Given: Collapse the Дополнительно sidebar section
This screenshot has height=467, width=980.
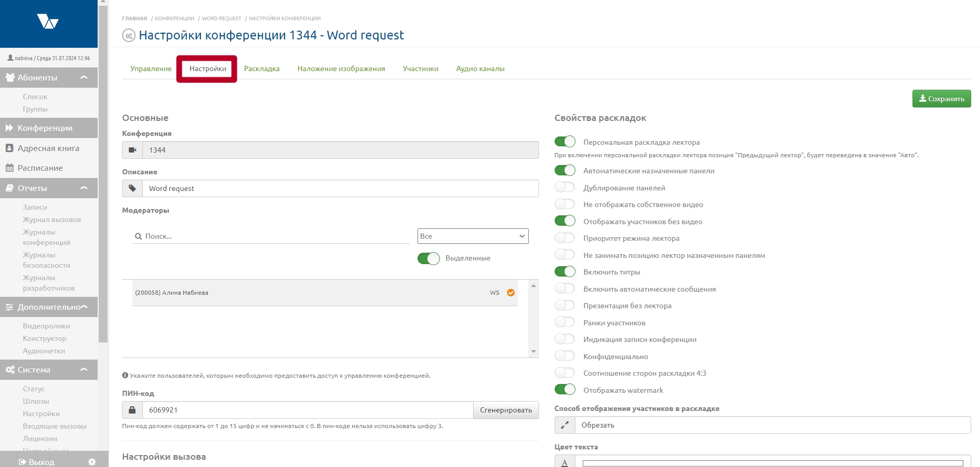Looking at the screenshot, I should point(84,307).
